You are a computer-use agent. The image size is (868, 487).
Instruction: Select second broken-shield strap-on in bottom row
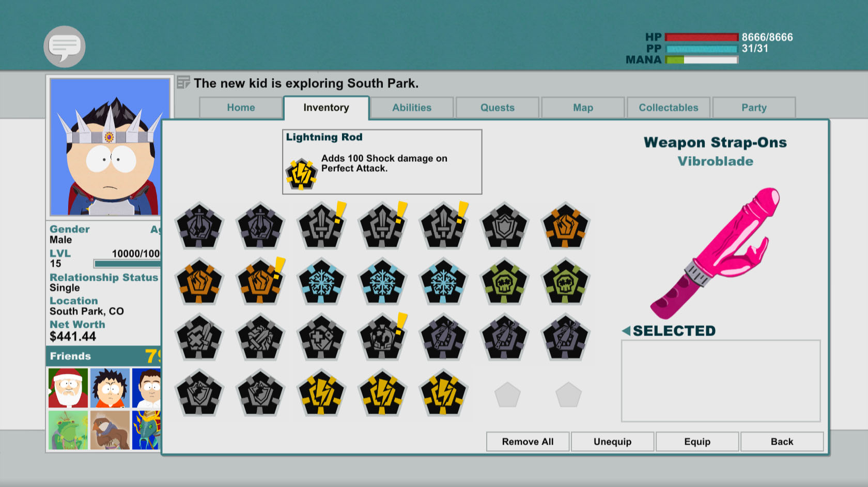pyautogui.click(x=260, y=393)
